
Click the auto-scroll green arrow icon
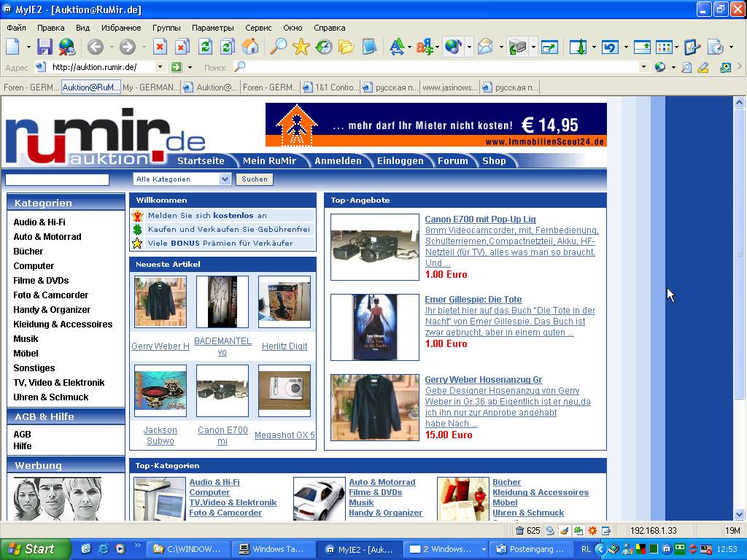[x=578, y=47]
